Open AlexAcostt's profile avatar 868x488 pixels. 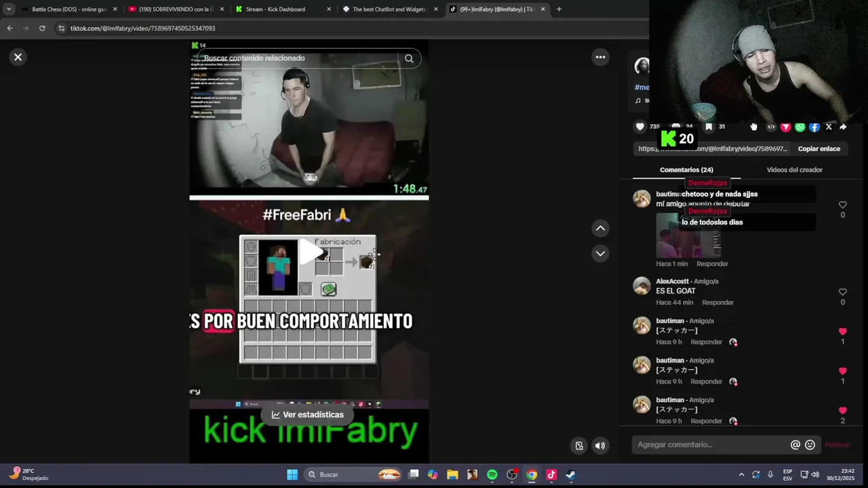[x=642, y=286]
